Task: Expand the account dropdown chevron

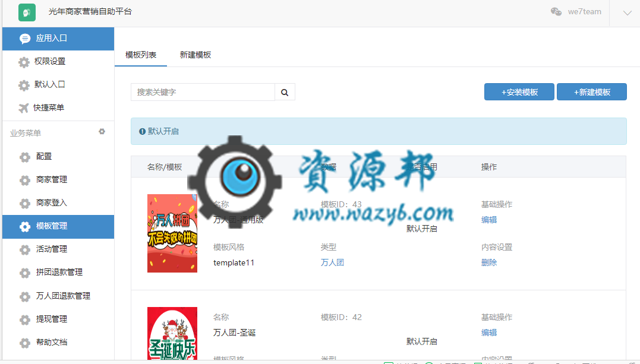Action: pos(628,13)
